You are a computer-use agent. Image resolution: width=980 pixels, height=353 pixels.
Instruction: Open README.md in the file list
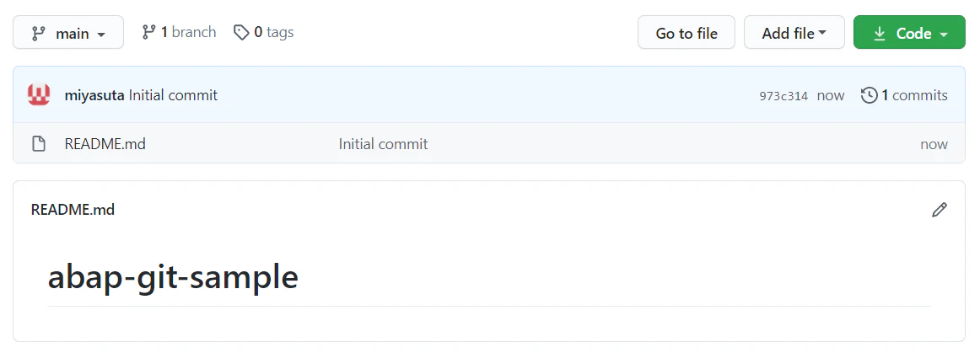105,144
